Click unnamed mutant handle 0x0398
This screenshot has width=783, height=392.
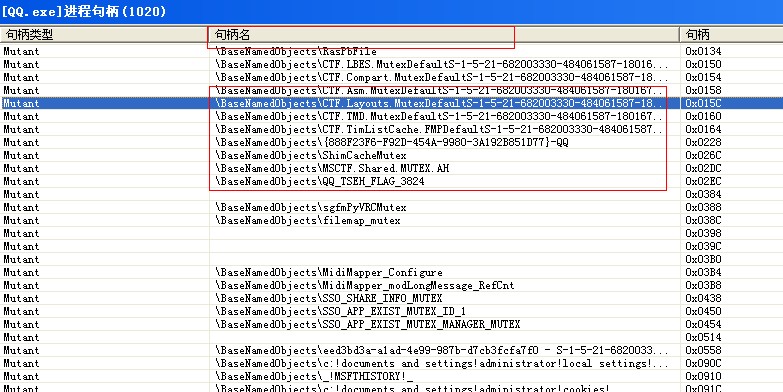point(703,233)
